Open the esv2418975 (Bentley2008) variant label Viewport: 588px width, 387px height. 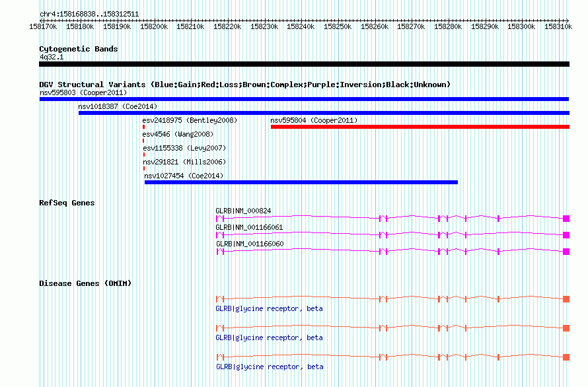(190, 120)
